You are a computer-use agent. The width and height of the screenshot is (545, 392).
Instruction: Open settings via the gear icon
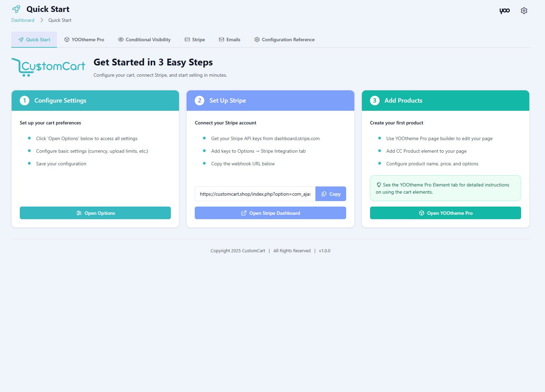[x=524, y=11]
